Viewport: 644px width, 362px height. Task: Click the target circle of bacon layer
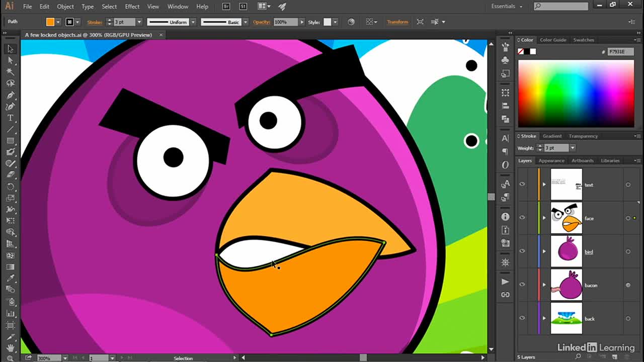tap(628, 285)
